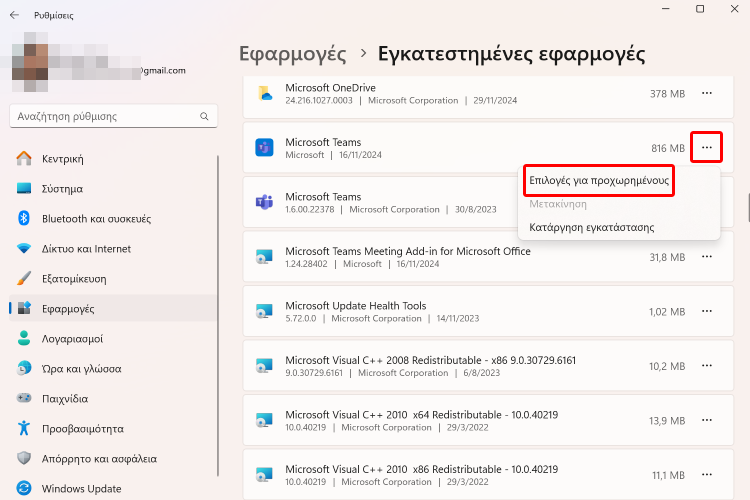Click the Microsoft Update Health Tools name
Viewport: 750px width, 500px height.
tap(356, 306)
